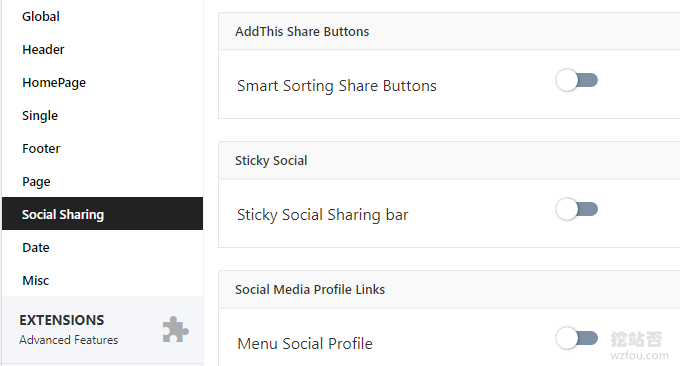Click the Menu Social Profile label

tap(305, 343)
